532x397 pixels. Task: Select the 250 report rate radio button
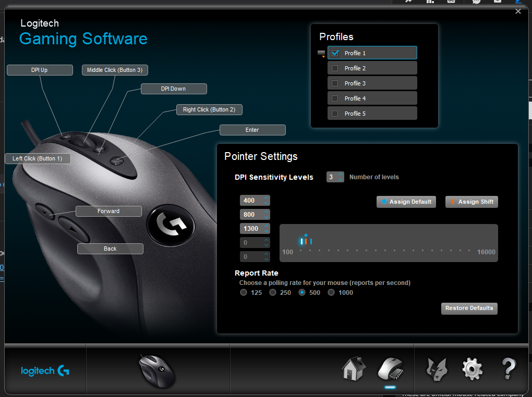(272, 292)
